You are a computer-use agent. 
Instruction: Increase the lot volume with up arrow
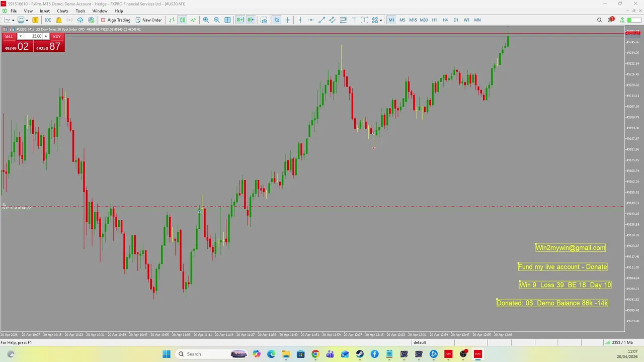click(46, 36)
